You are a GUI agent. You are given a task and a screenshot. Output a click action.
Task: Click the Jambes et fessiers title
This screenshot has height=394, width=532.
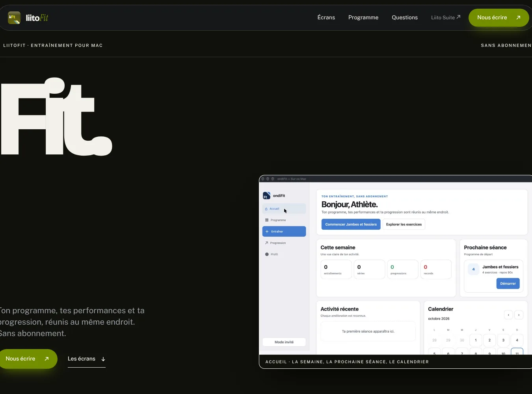click(500, 267)
